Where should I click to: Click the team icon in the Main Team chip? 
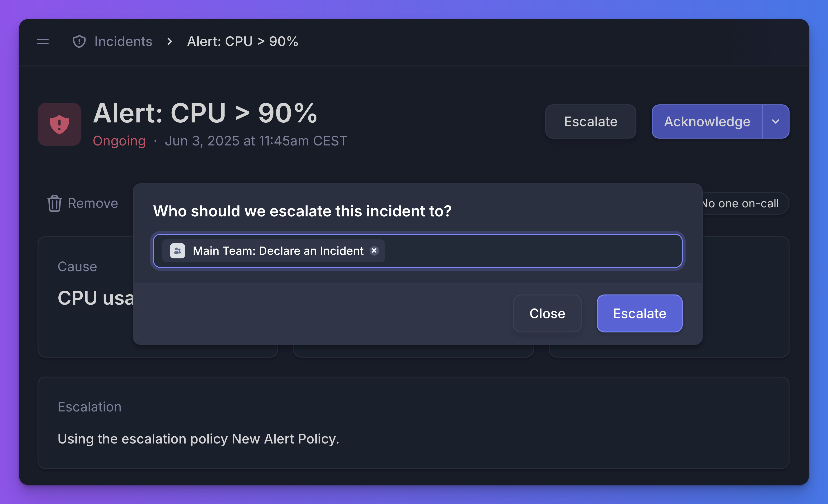tap(177, 251)
